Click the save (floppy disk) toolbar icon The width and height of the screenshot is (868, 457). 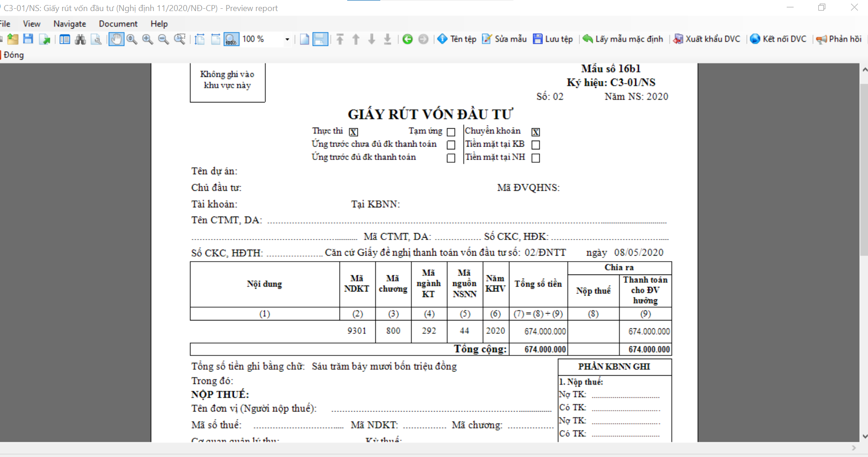coord(28,39)
